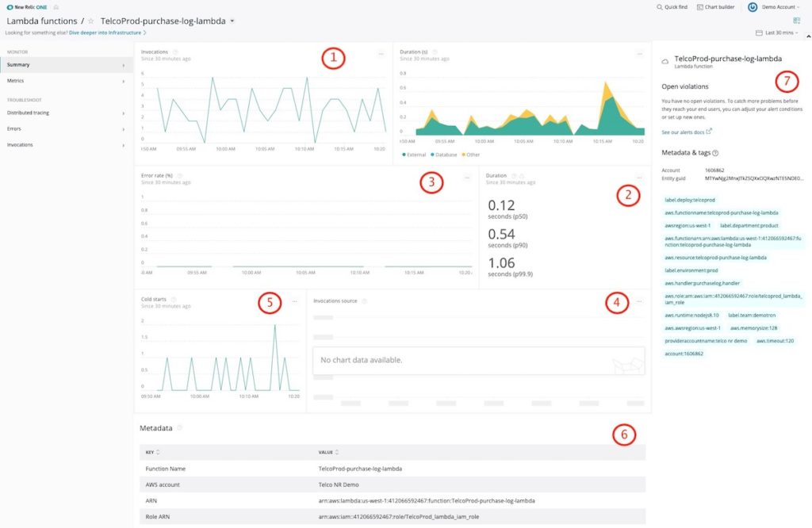812x528 pixels.
Task: Click the Demo Account avatar icon
Action: 753,7
